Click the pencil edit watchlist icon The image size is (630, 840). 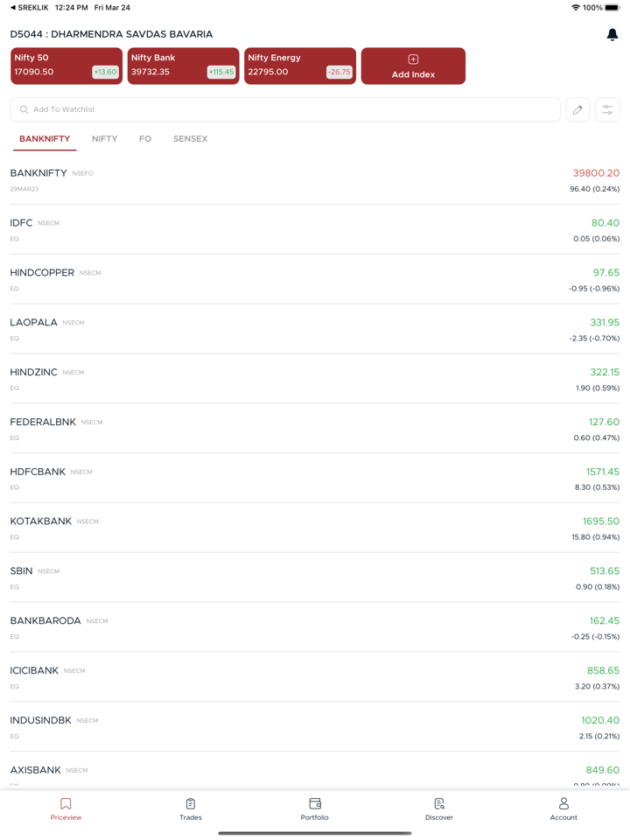click(577, 109)
